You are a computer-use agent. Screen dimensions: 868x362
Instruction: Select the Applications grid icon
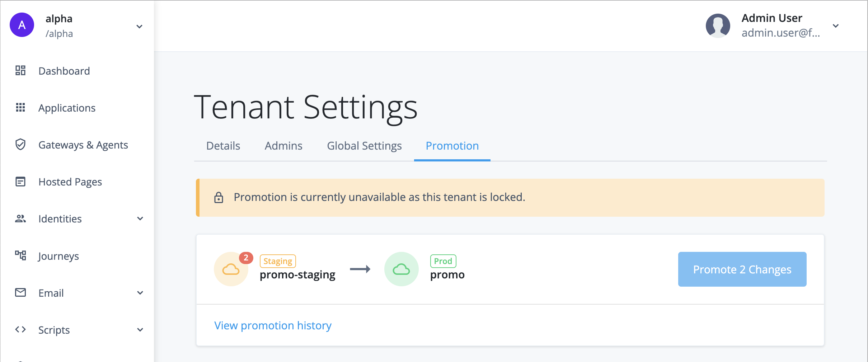click(x=20, y=108)
